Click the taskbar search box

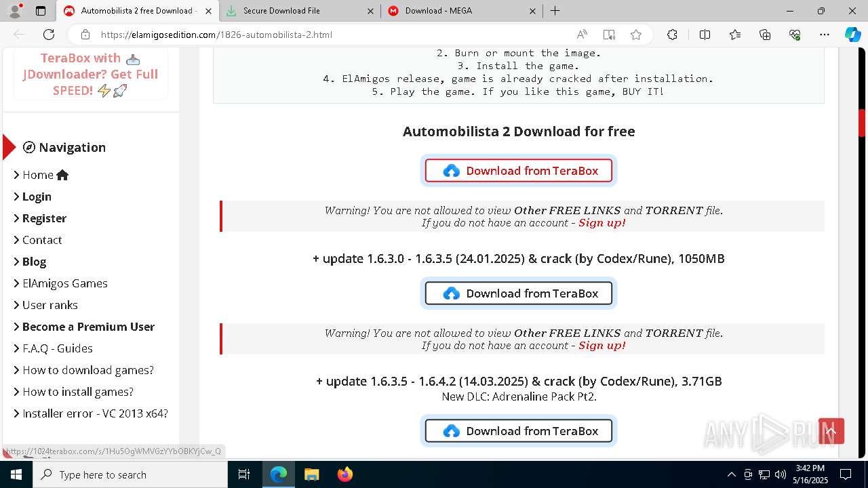130,474
